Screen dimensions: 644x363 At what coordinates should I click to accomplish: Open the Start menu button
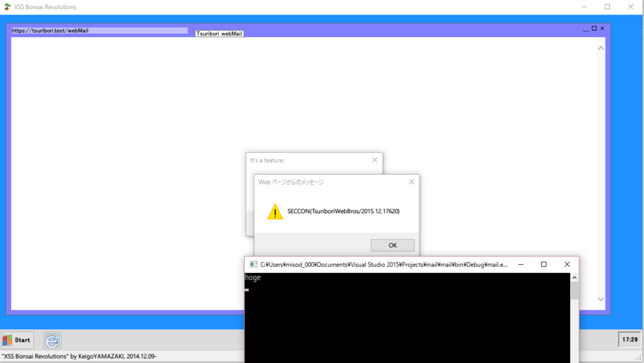click(x=17, y=340)
